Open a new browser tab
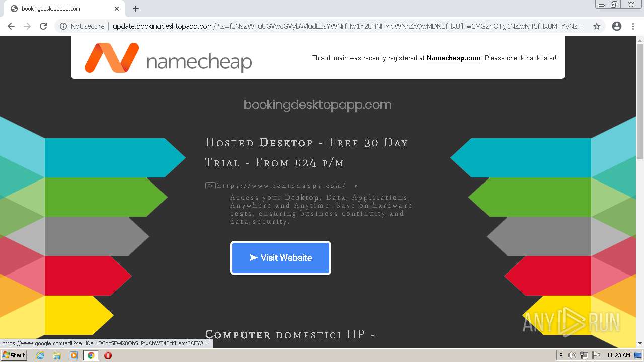This screenshot has width=644, height=362. pos(136,9)
